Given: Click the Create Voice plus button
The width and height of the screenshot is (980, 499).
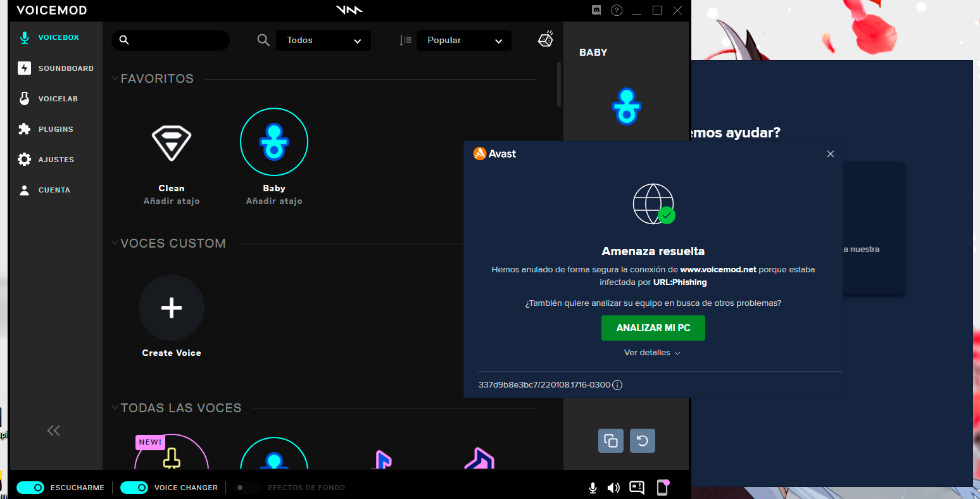Looking at the screenshot, I should click(172, 308).
